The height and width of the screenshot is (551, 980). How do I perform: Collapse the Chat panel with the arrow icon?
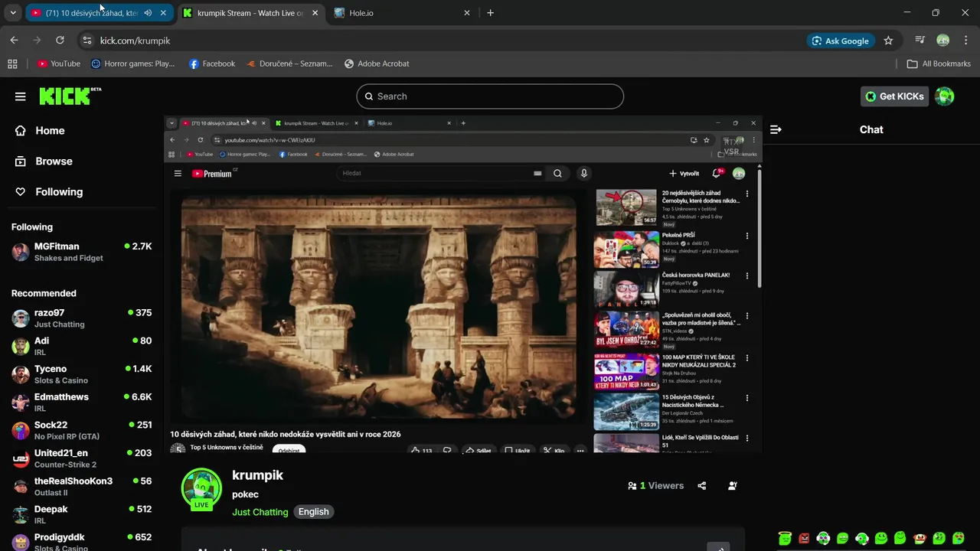click(x=776, y=130)
